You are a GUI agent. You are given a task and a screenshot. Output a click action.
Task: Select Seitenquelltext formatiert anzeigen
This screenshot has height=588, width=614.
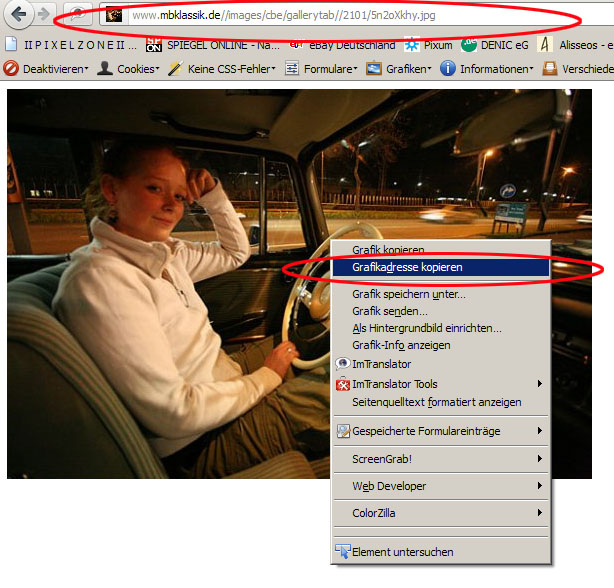click(441, 402)
